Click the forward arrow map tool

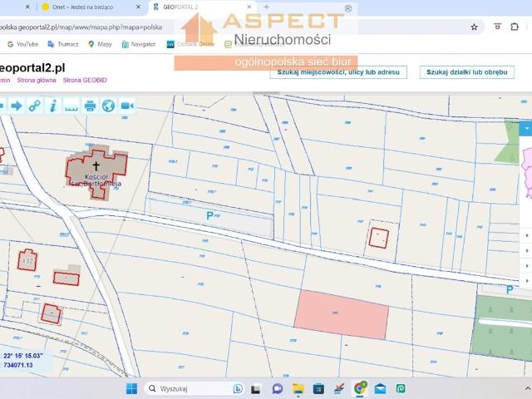click(x=16, y=106)
